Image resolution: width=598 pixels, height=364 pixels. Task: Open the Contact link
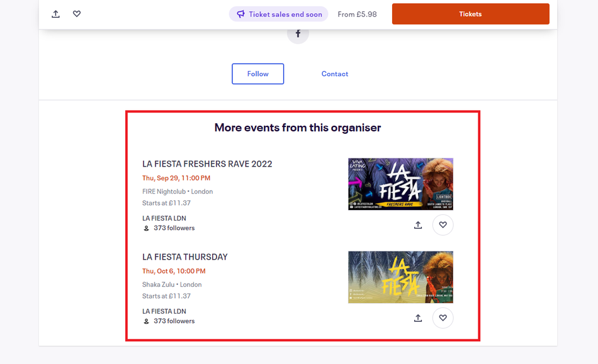tap(334, 74)
